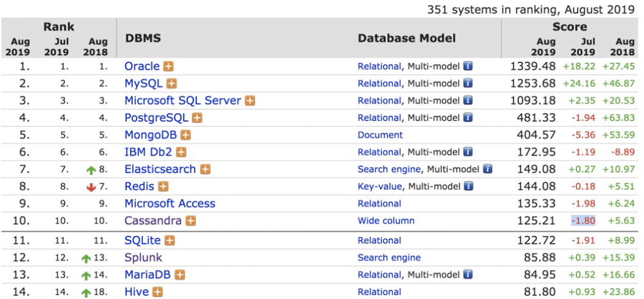The height and width of the screenshot is (299, 644).
Task: Click the plus icon beside SQLite
Action: [x=169, y=240]
